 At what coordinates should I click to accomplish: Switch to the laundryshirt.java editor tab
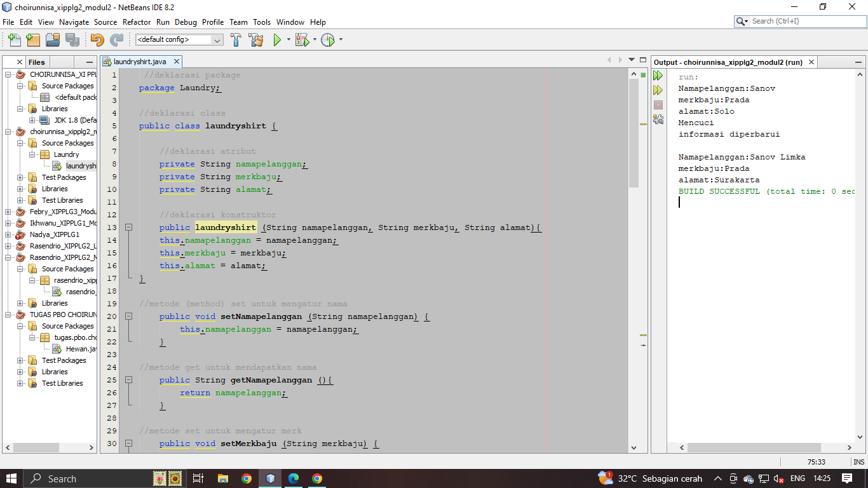[x=139, y=62]
